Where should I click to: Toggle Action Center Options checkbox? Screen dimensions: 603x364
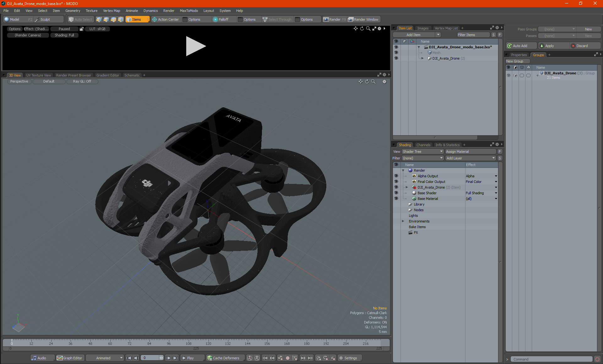pos(185,19)
